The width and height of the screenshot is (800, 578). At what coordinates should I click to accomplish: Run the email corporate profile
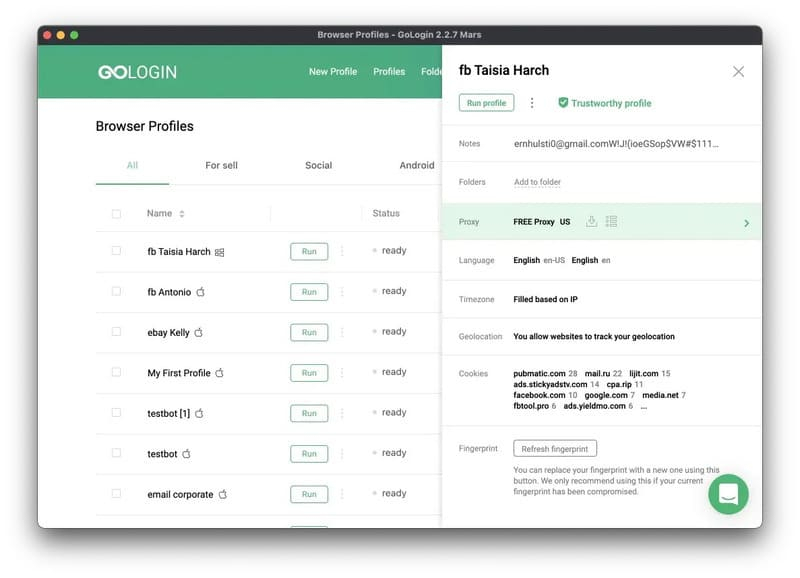pyautogui.click(x=309, y=494)
